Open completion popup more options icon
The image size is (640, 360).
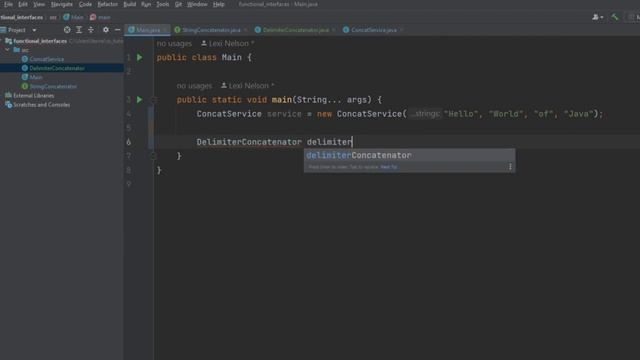pos(510,167)
